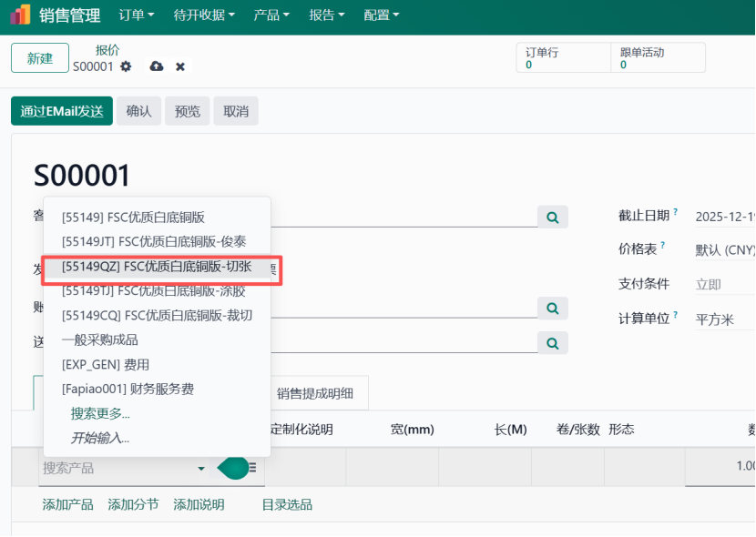Switch to the 销售提成明细 tab

click(x=317, y=392)
